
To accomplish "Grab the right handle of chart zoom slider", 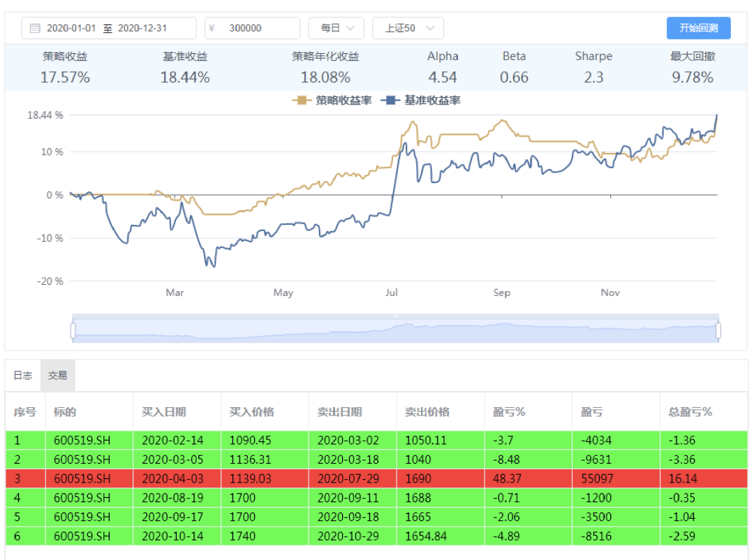I will click(x=718, y=330).
